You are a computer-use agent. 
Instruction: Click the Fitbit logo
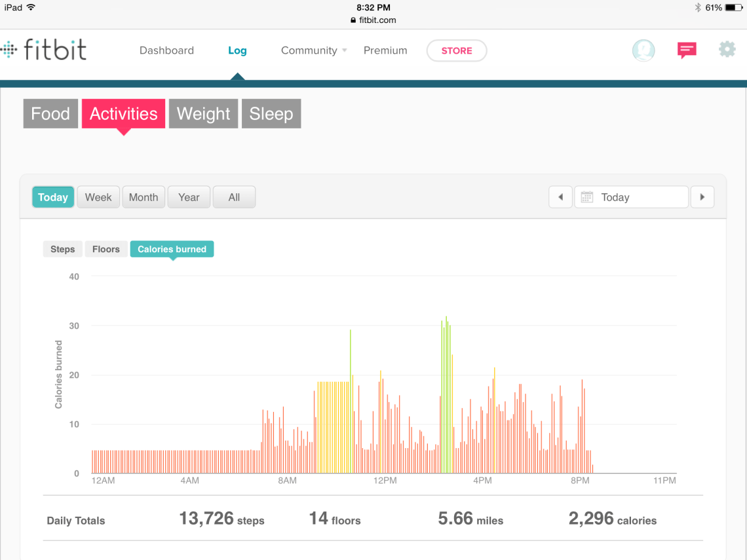[44, 50]
